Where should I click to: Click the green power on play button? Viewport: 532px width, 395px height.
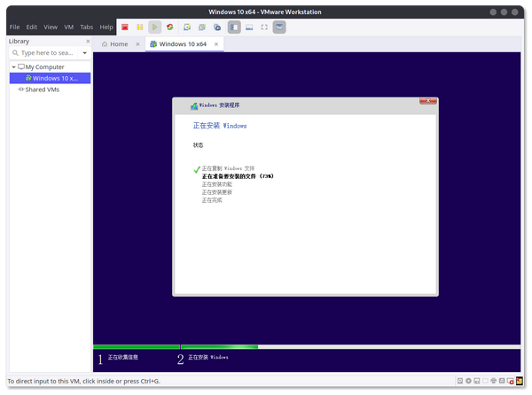point(154,27)
